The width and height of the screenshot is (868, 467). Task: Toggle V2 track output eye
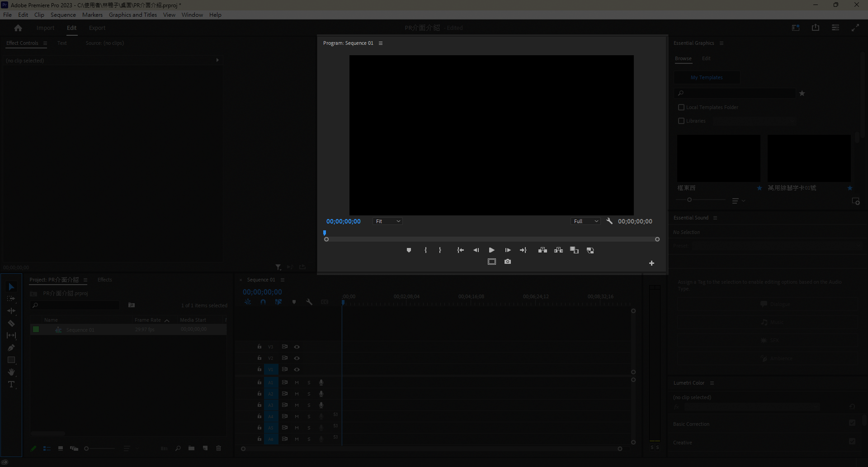click(297, 358)
